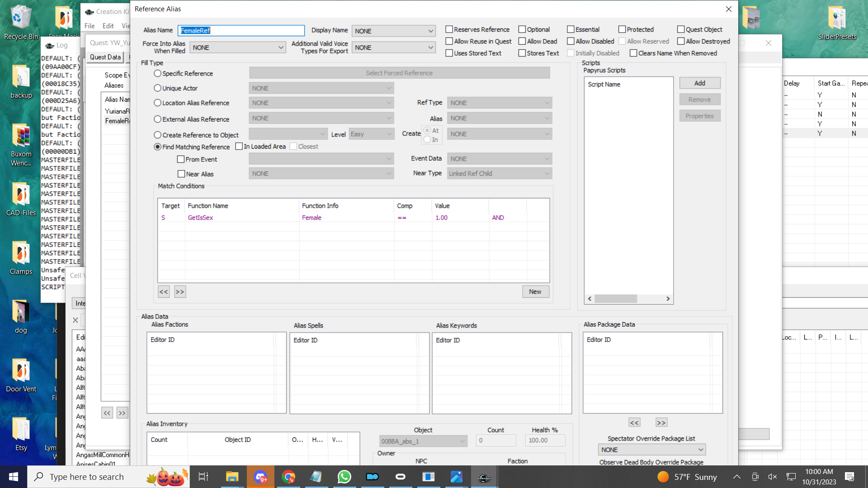Image resolution: width=868 pixels, height=488 pixels.
Task: Open Ref Type dropdown
Action: pyautogui.click(x=500, y=103)
